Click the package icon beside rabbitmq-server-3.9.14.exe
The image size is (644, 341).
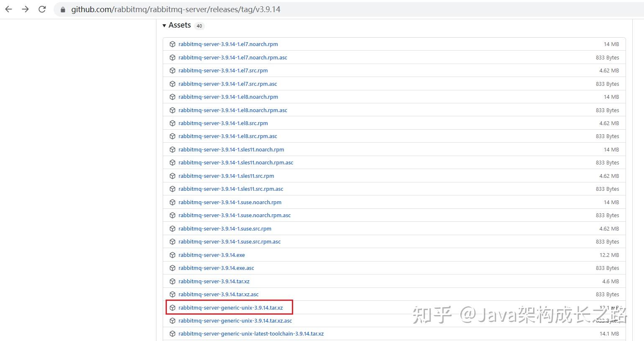tap(172, 255)
